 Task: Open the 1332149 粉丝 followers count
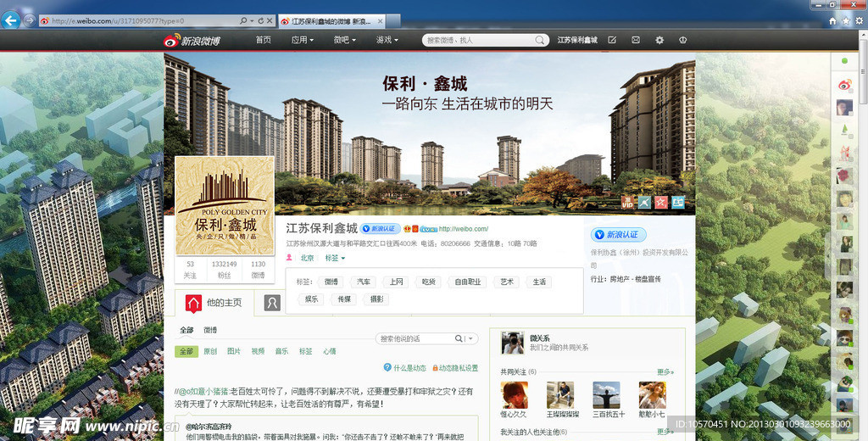(x=224, y=269)
